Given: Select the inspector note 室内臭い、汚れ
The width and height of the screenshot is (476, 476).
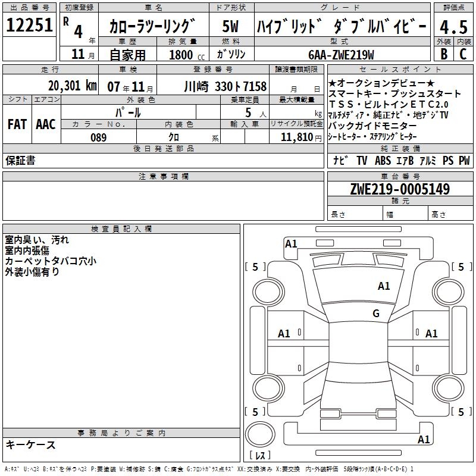Looking at the screenshot, I should (37, 240).
